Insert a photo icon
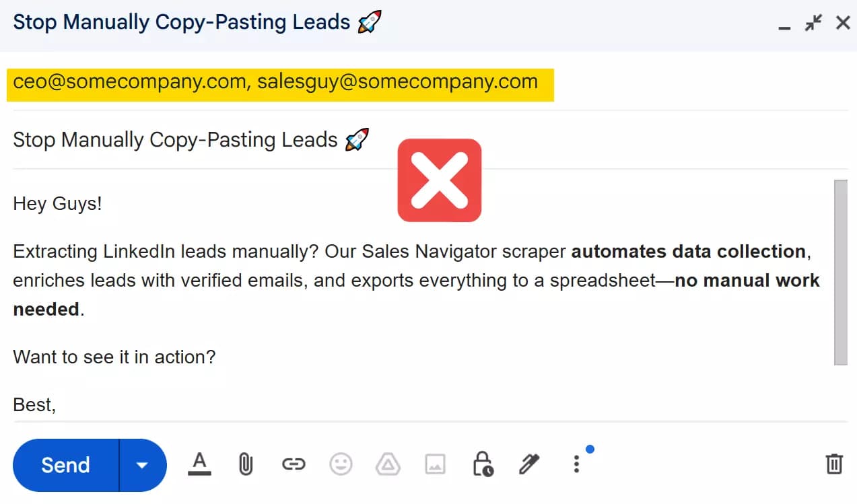The height and width of the screenshot is (504, 857). [x=435, y=464]
